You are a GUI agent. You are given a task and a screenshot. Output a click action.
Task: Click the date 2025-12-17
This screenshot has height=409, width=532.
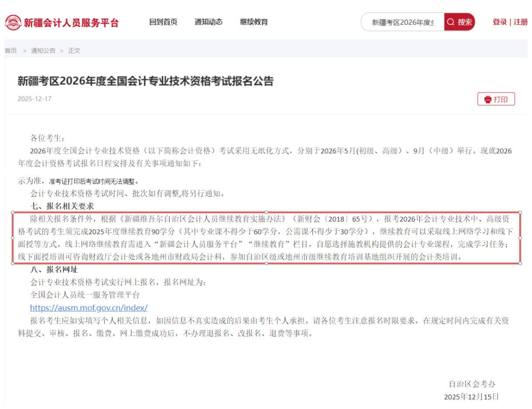coord(35,99)
